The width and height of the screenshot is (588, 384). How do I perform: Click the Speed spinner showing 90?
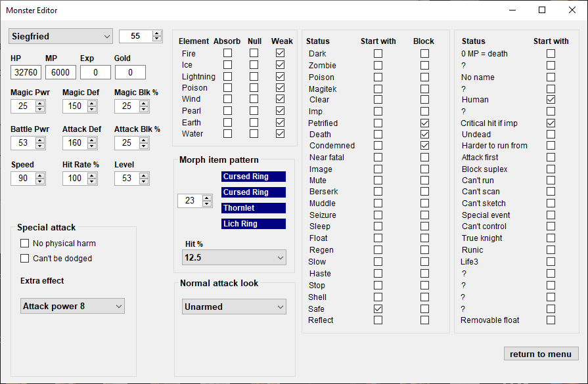(x=28, y=178)
